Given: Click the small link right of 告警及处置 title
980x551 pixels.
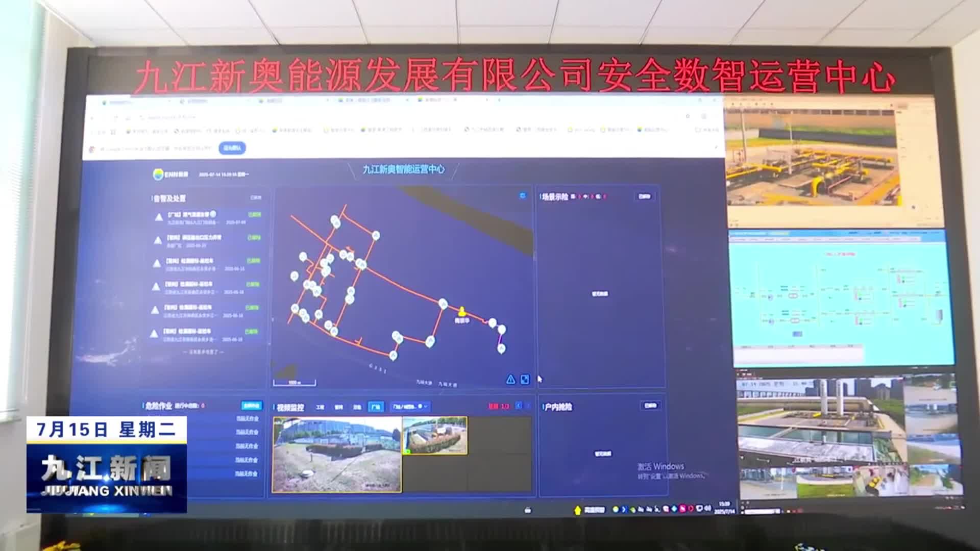Looking at the screenshot, I should click(256, 198).
